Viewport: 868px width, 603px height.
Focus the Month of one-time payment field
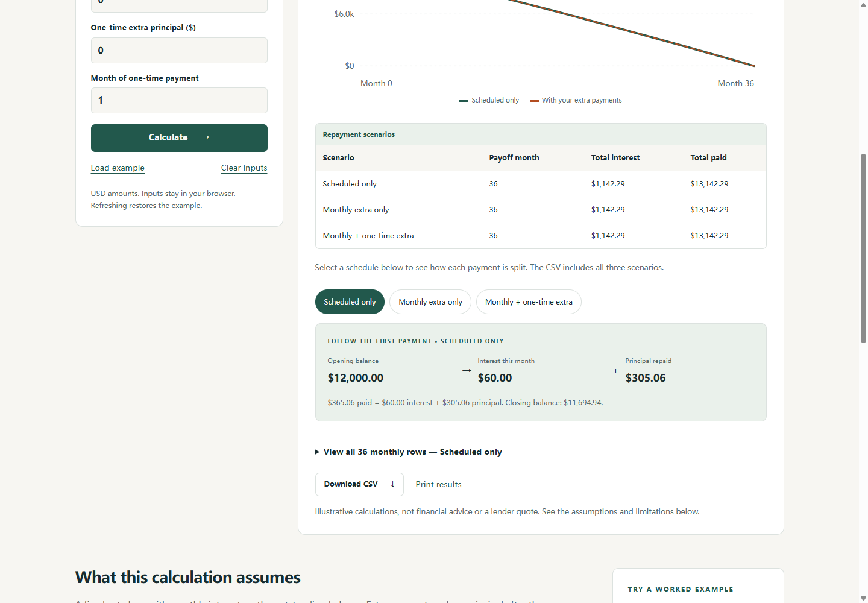(179, 100)
